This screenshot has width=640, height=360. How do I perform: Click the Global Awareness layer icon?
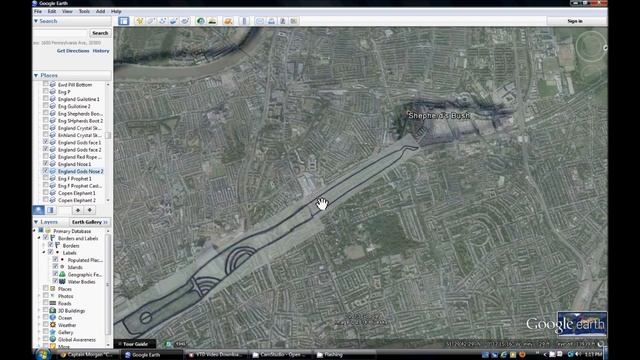pos(53,339)
